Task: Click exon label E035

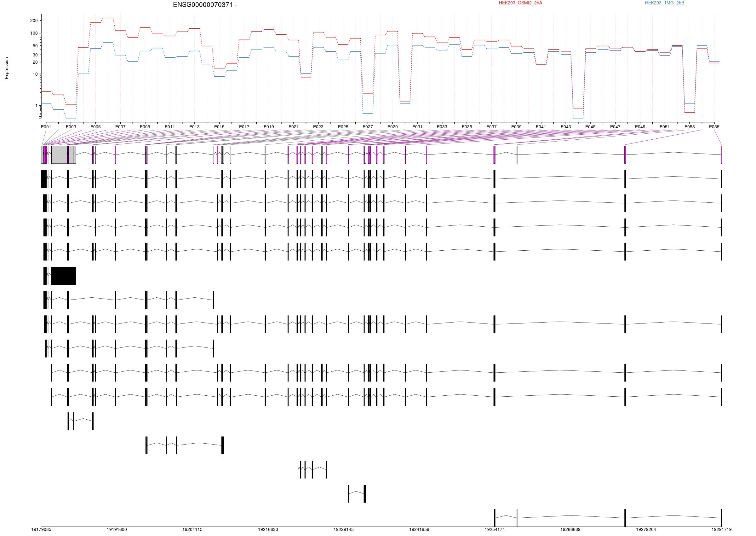Action: point(467,127)
